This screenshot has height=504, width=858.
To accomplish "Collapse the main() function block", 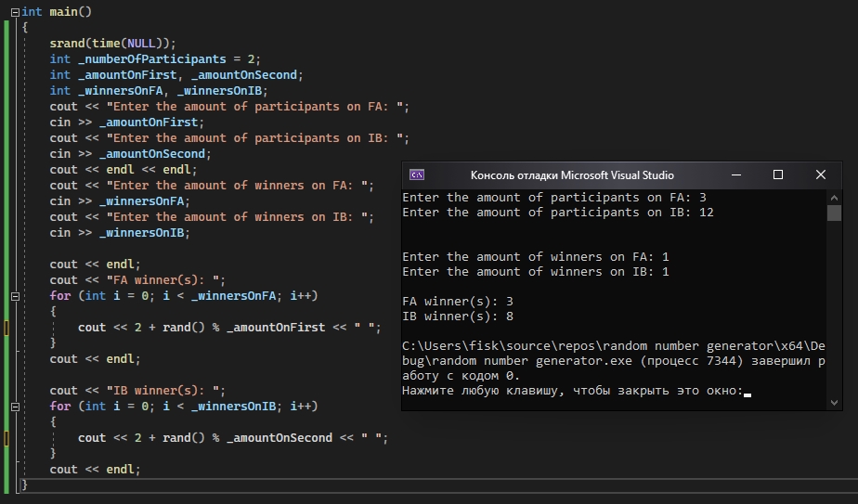I will coord(14,12).
